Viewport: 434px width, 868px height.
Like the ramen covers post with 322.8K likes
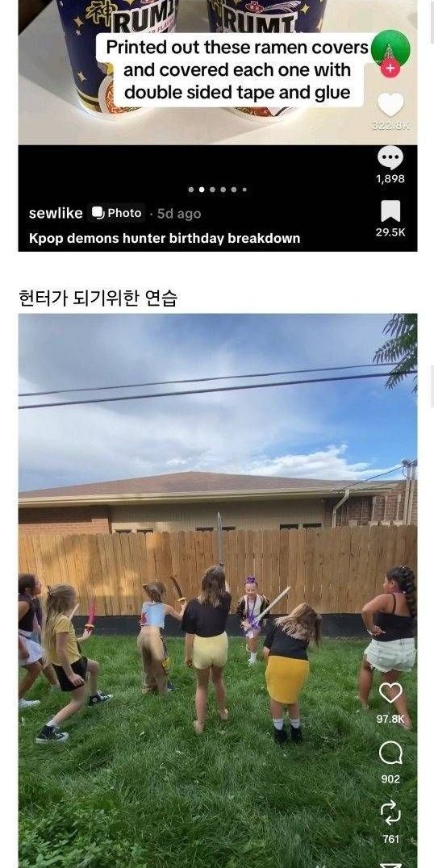390,105
